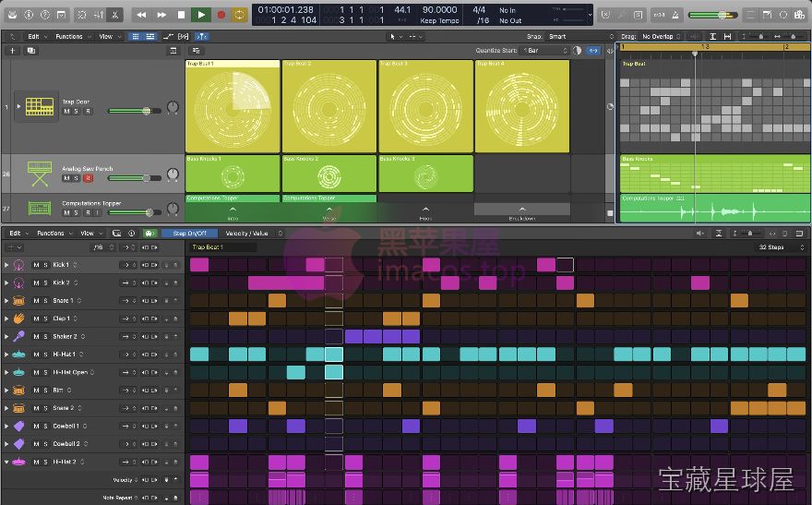Expand Trap Door track disclosure triangle
This screenshot has height=505, width=812.
pyautogui.click(x=18, y=106)
